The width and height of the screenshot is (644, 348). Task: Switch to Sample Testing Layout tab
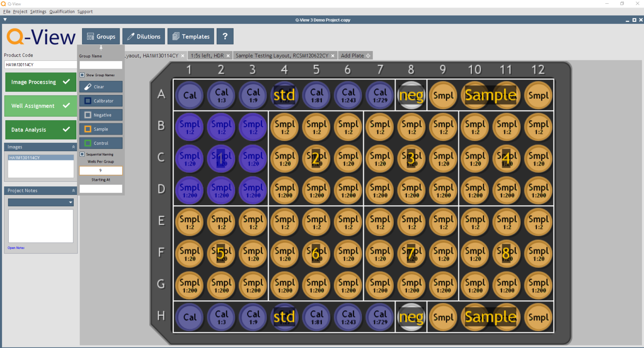click(282, 56)
